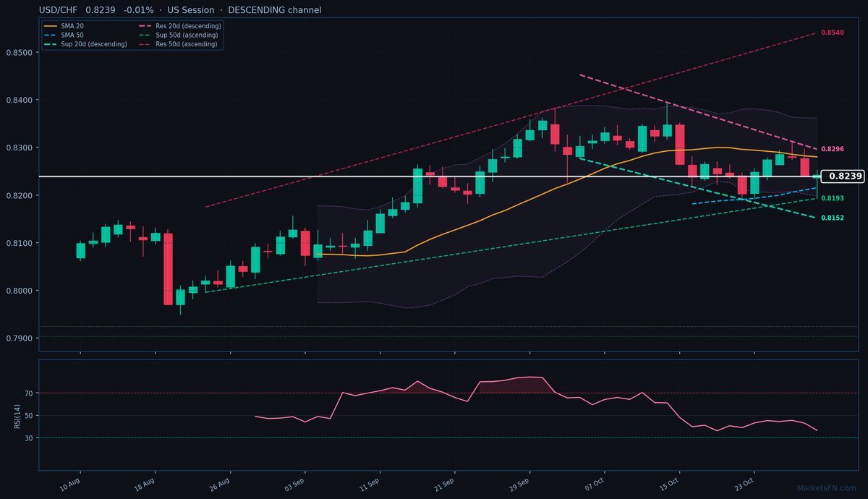Click the 11 Sep date label
Screen dimensions: 868x499
pos(369,484)
